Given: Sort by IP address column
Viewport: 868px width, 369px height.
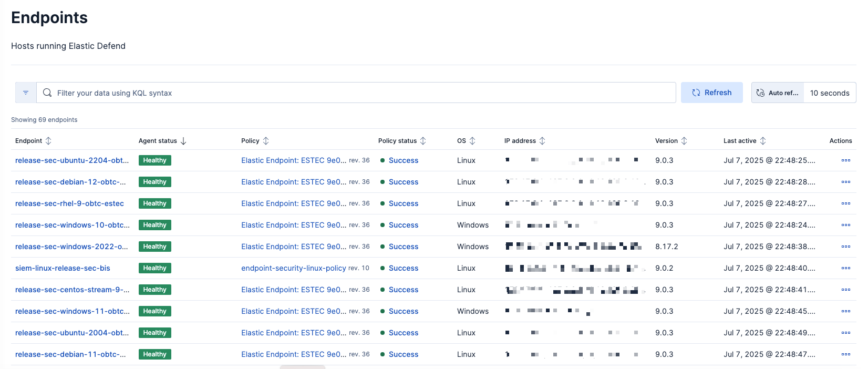Looking at the screenshot, I should click(542, 141).
